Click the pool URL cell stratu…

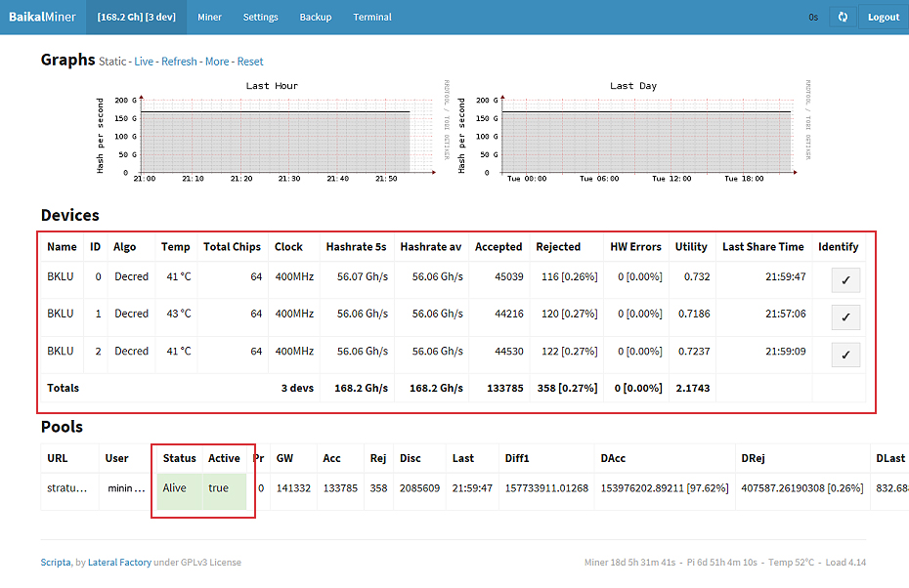[67, 488]
